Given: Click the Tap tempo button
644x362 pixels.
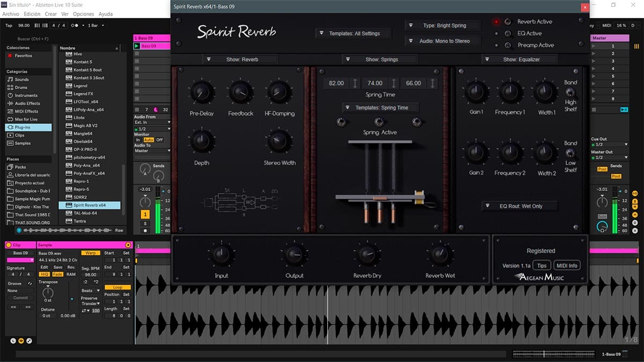Looking at the screenshot, I should tap(9, 25).
